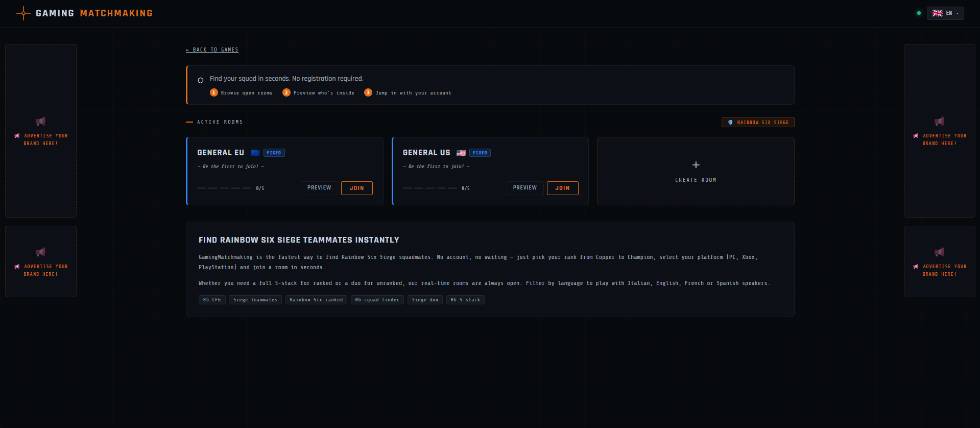Click the Create Room label
980x428 pixels.
click(x=696, y=180)
